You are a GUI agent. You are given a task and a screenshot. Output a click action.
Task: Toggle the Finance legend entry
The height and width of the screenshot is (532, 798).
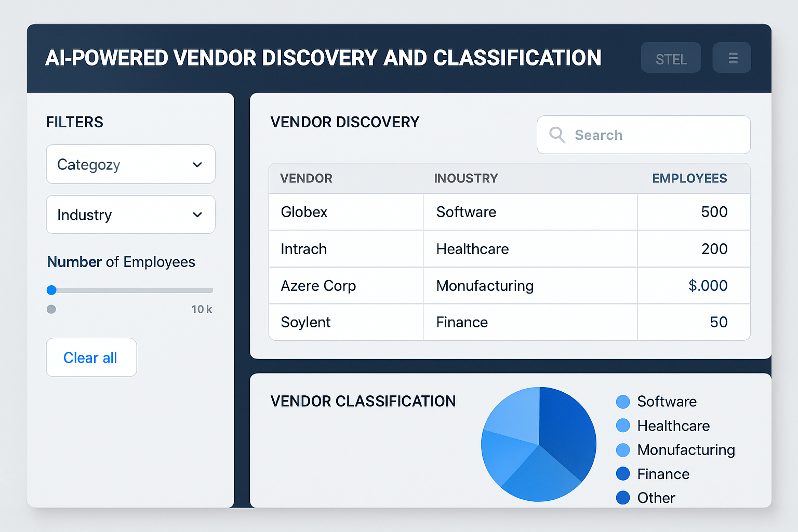[663, 474]
